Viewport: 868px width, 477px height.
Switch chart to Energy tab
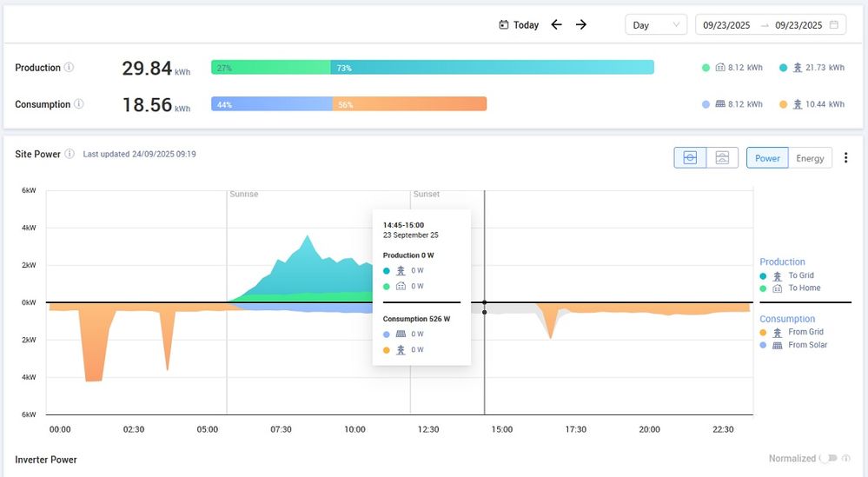[810, 158]
